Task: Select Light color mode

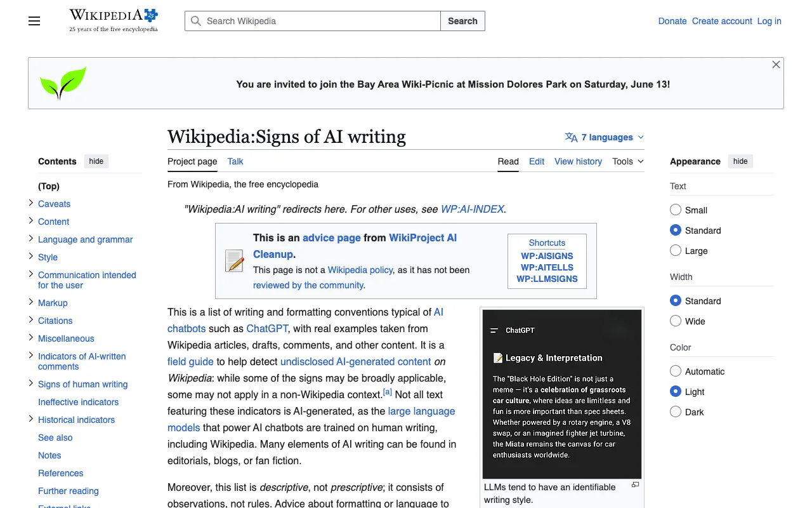Action: click(x=676, y=391)
